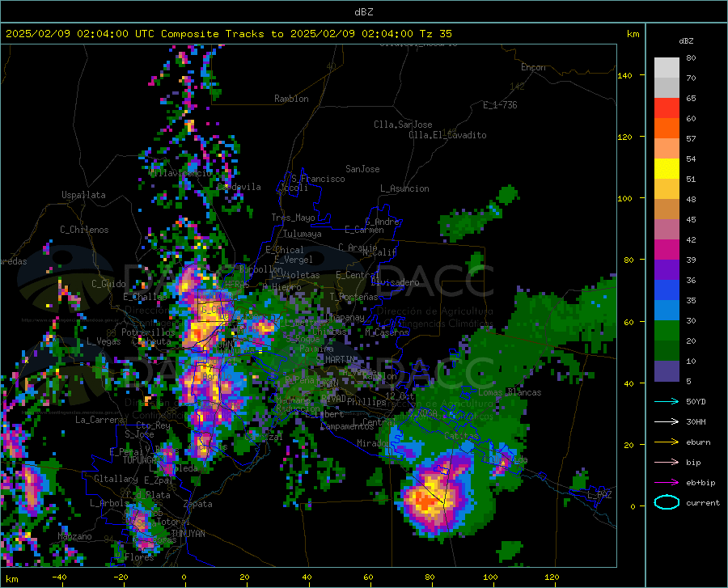This screenshot has width=728, height=588.
Task: Click the '5' value at bottom of dBZ scale
Action: [x=688, y=381]
